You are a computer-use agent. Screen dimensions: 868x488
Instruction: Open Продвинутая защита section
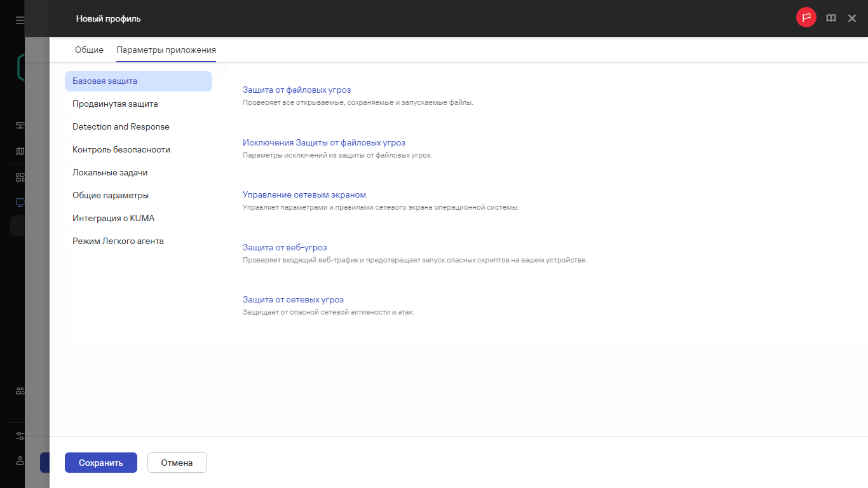click(115, 104)
